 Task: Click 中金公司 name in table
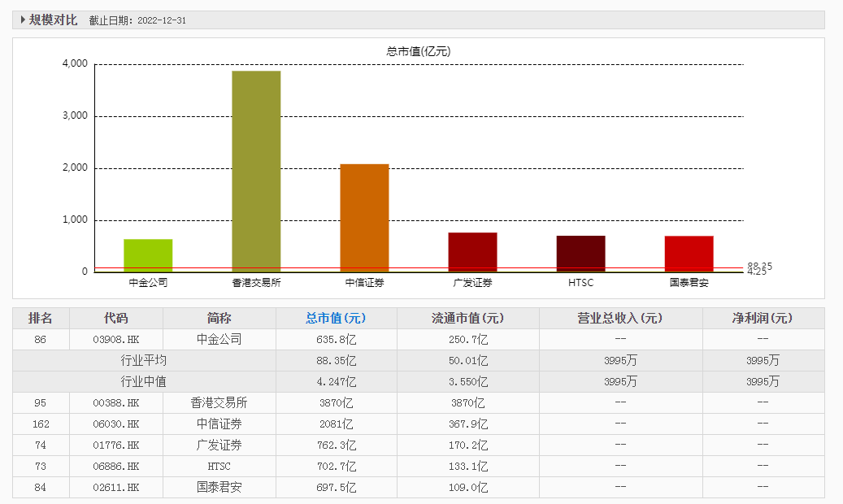click(x=219, y=340)
